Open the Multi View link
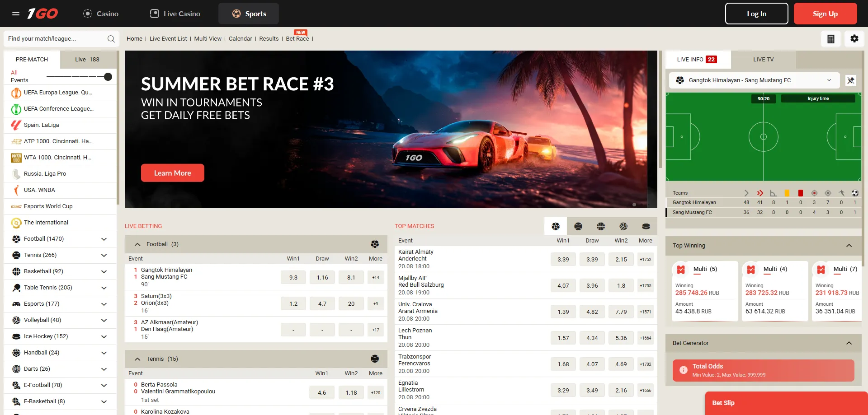Viewport: 868px width, 415px height. pyautogui.click(x=208, y=39)
